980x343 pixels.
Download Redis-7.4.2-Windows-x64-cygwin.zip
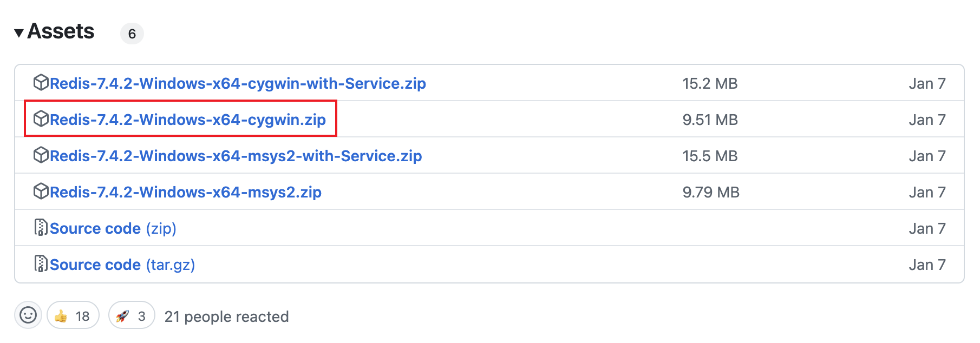(x=187, y=120)
